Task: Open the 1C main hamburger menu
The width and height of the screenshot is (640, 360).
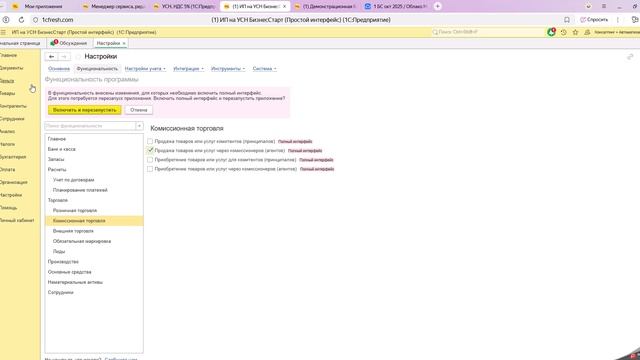Action: coord(3,32)
